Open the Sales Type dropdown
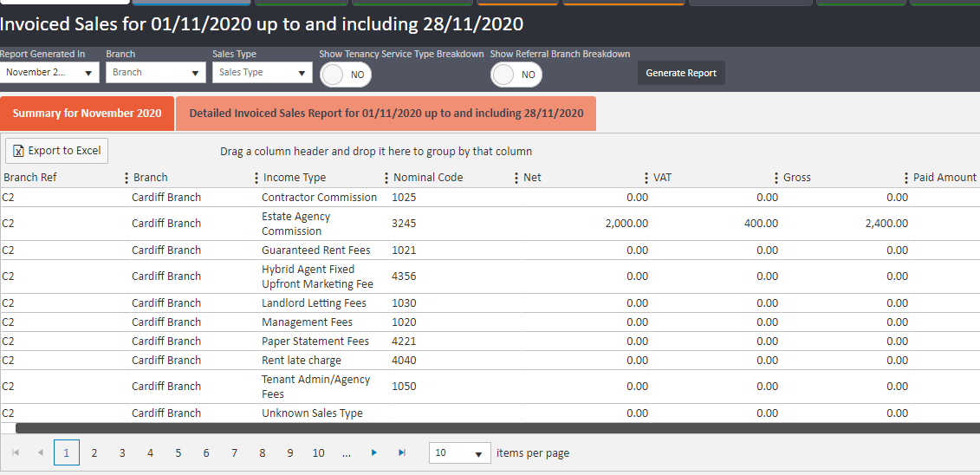This screenshot has width=980, height=475. pos(262,73)
